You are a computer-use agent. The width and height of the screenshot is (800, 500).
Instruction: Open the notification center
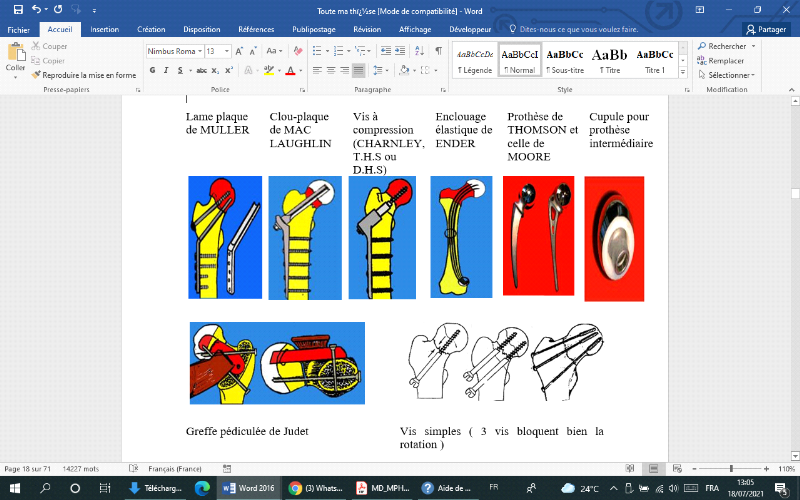click(x=781, y=488)
